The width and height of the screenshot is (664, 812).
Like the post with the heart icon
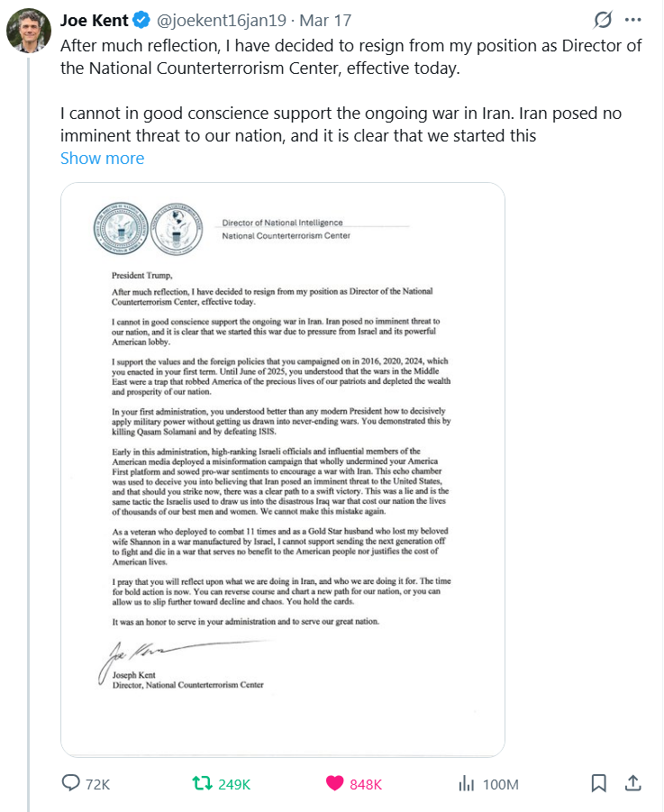[334, 783]
